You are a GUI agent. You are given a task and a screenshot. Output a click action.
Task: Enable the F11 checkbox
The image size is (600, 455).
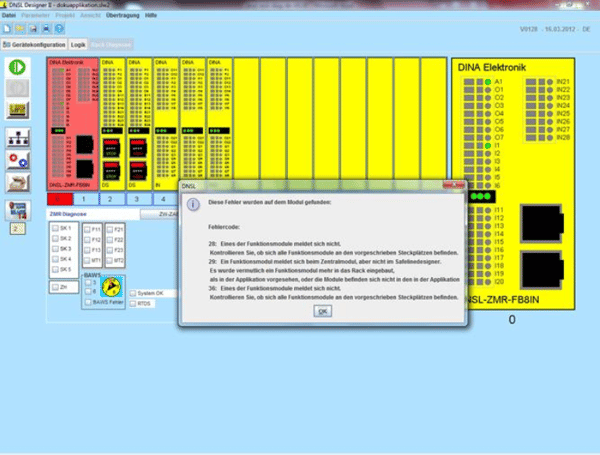pos(87,229)
